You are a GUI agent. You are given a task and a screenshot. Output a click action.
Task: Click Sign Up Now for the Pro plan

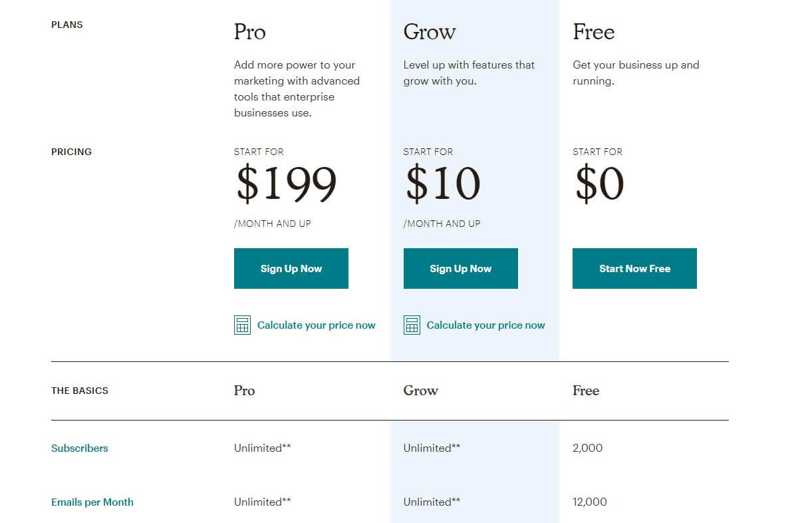(x=291, y=268)
